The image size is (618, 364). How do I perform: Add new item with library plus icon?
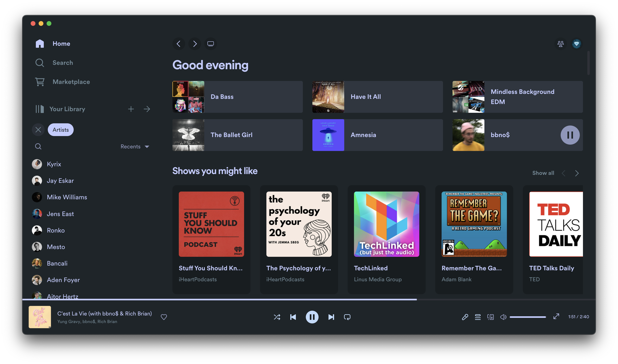pos(131,109)
